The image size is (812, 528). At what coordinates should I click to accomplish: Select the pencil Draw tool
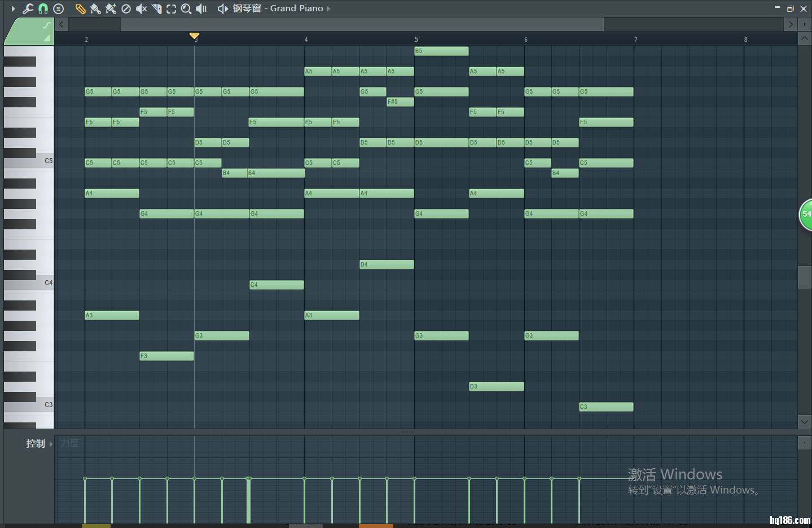[81, 8]
